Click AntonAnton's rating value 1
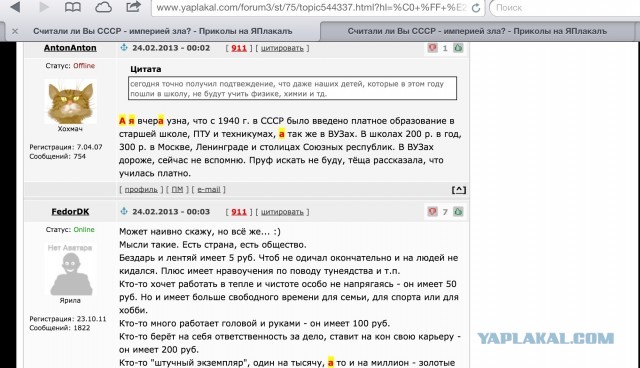Screen dimensions: 640x368 point(445,48)
